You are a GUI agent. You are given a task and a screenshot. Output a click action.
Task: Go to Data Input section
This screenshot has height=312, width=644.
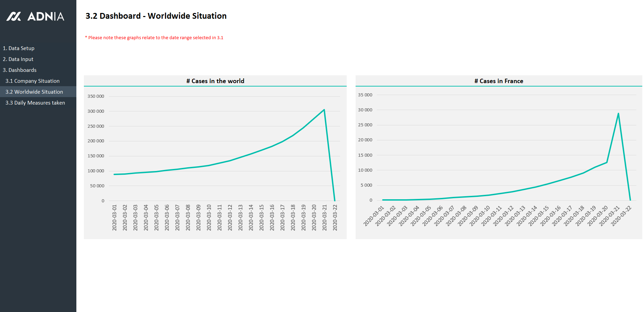point(18,59)
